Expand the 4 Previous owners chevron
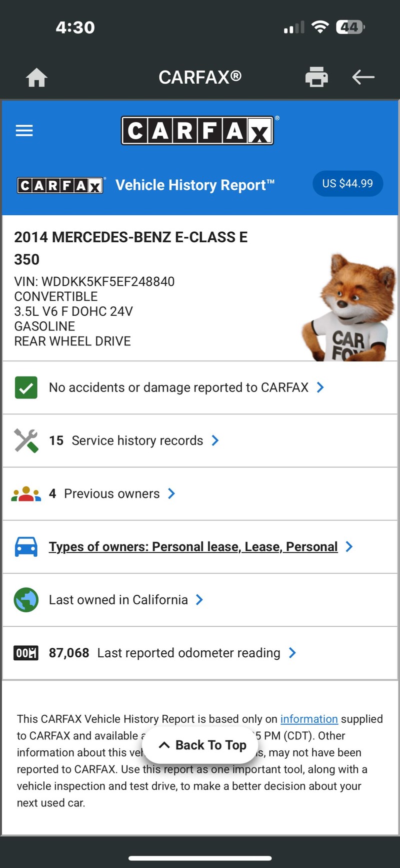 click(171, 494)
